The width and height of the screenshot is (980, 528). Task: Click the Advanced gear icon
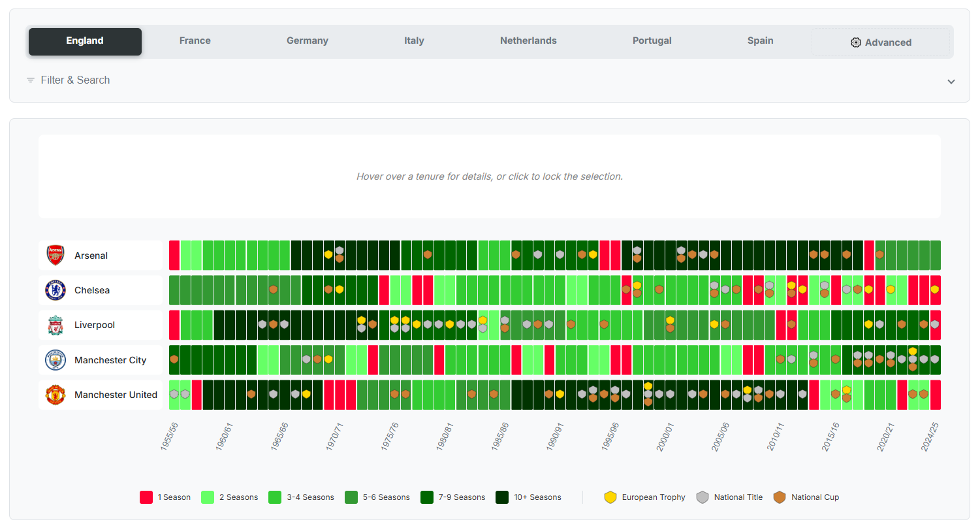point(856,42)
